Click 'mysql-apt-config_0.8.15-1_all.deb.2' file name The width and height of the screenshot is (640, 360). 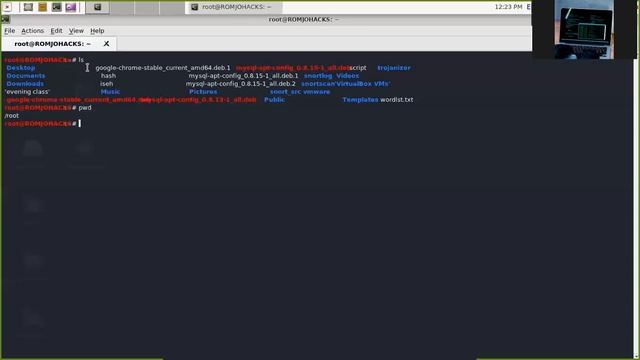241,84
